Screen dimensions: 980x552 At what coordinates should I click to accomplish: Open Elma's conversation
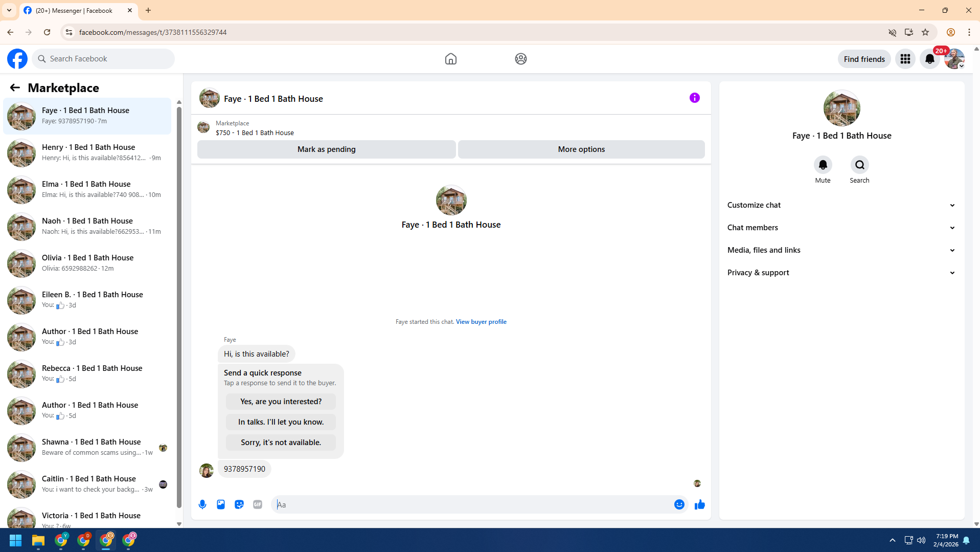(x=87, y=190)
